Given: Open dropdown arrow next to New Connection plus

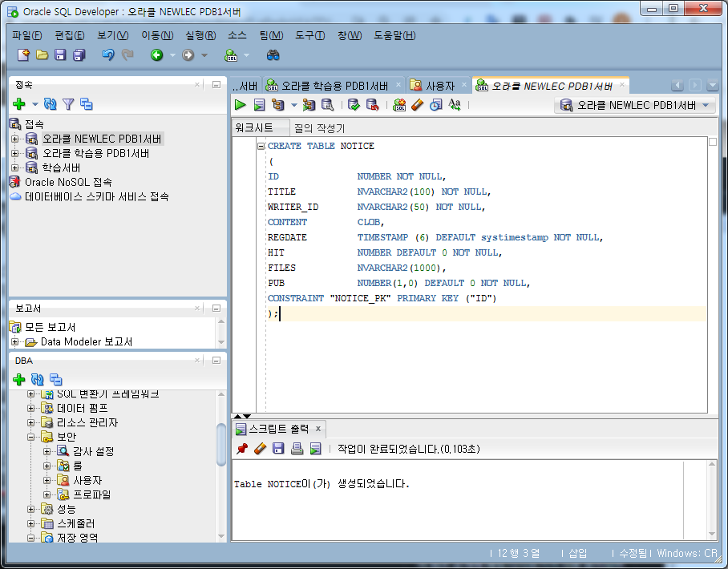Looking at the screenshot, I should [34, 104].
